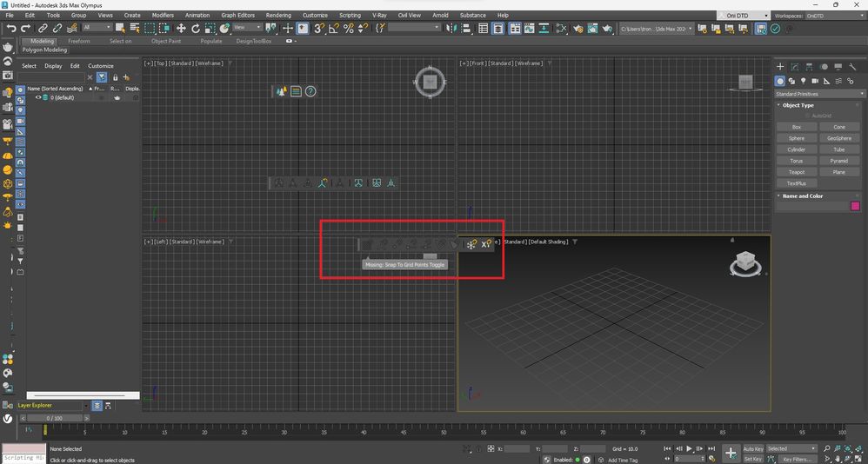Activate the Select and Move tool
868x464 pixels.
[181, 28]
